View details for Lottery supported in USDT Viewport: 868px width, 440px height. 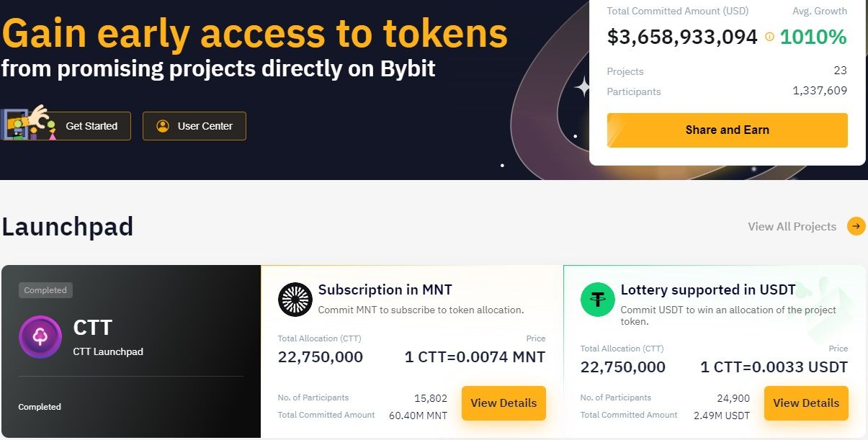click(x=806, y=403)
